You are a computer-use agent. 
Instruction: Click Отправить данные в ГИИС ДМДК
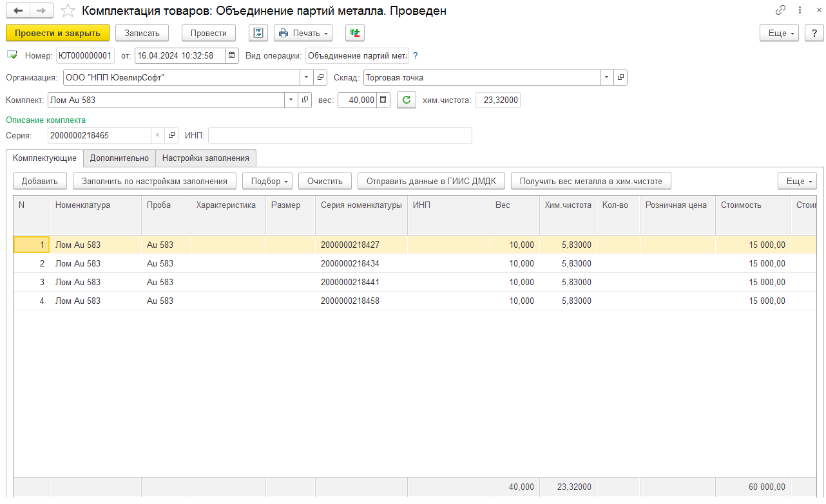point(431,182)
